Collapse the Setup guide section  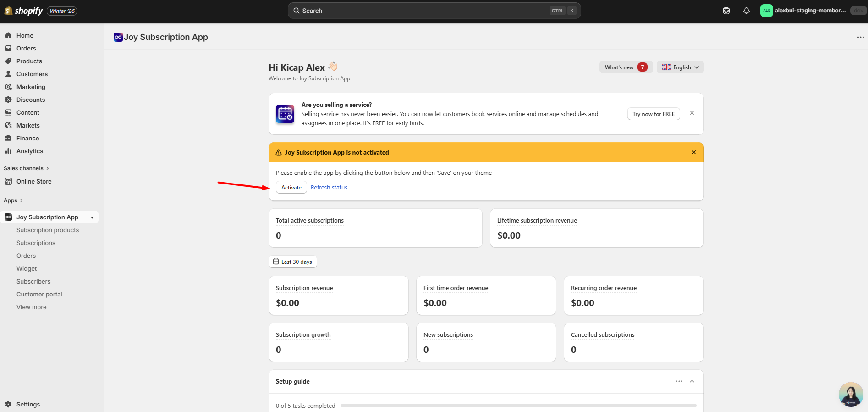click(x=692, y=381)
